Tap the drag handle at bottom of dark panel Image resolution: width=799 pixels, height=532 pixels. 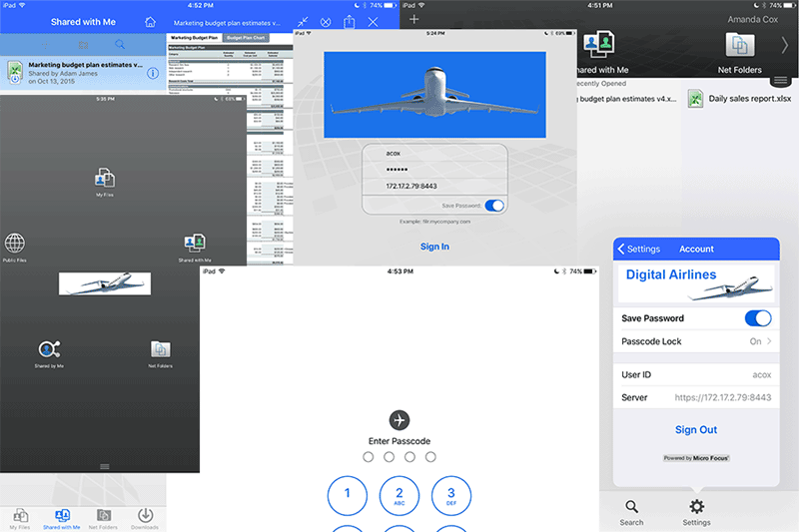(x=105, y=466)
